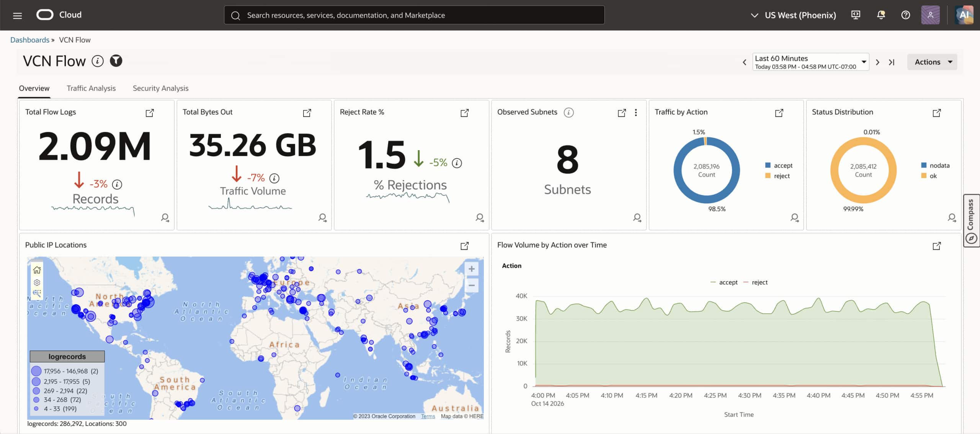Show info for -5% rejection trend

coord(457,163)
